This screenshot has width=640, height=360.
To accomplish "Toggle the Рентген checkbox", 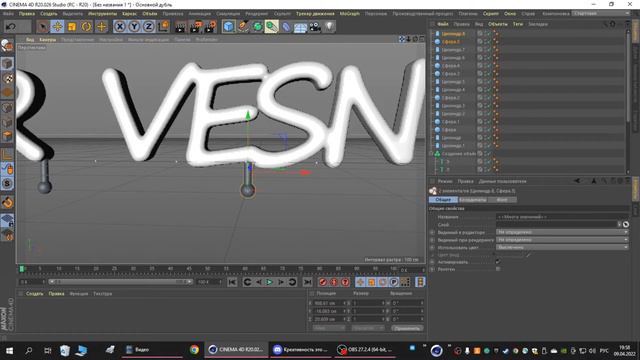I will pyautogui.click(x=498, y=269).
